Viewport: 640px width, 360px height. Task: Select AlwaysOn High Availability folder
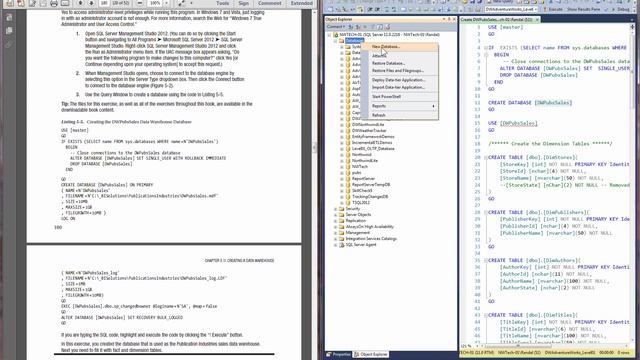369,227
